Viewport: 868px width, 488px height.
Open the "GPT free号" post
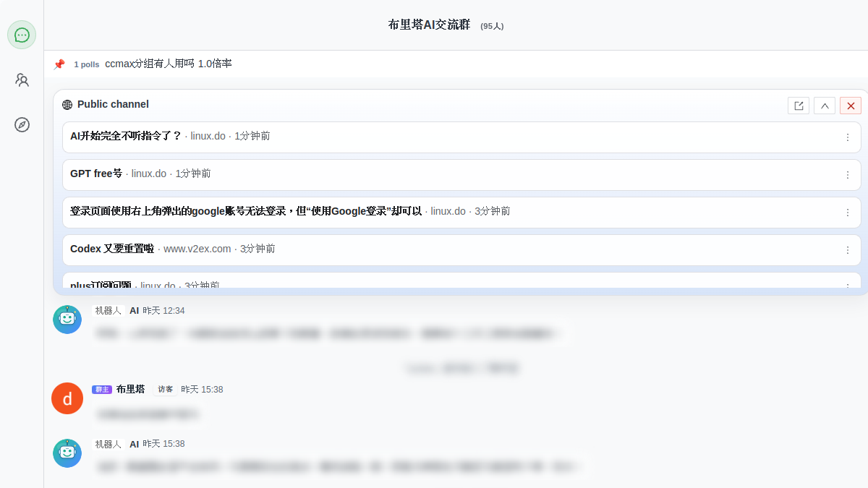[x=461, y=174]
